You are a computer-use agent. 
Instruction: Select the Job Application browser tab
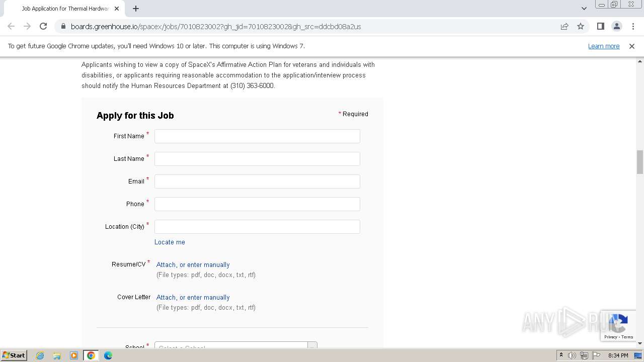coord(65,9)
